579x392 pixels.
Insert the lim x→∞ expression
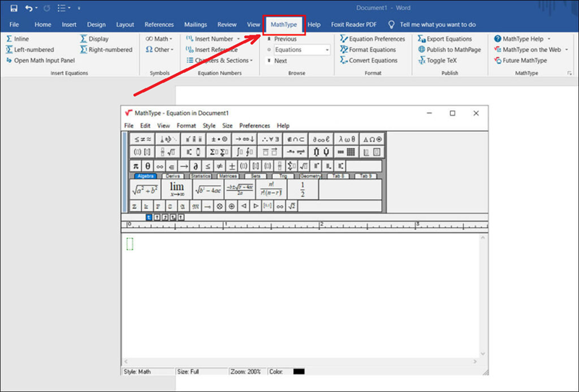click(177, 189)
